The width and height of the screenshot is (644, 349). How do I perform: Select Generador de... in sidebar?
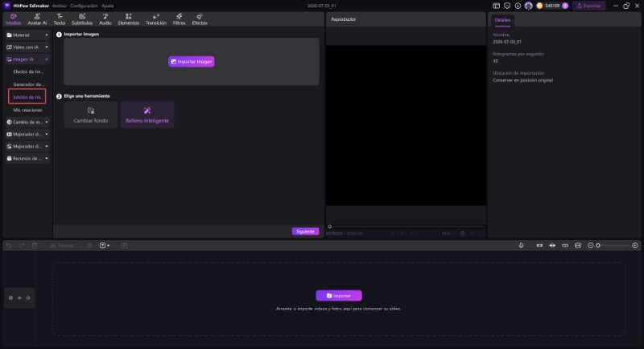click(28, 85)
